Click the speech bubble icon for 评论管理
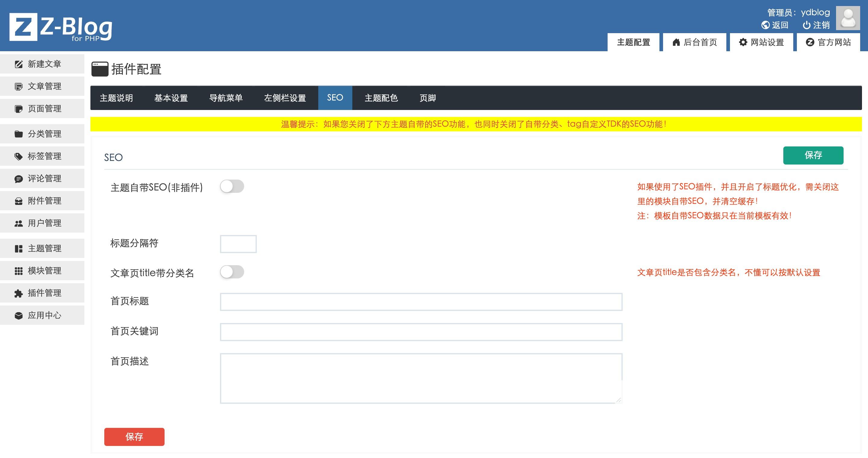Screen dimensions: 868x458 (x=18, y=179)
